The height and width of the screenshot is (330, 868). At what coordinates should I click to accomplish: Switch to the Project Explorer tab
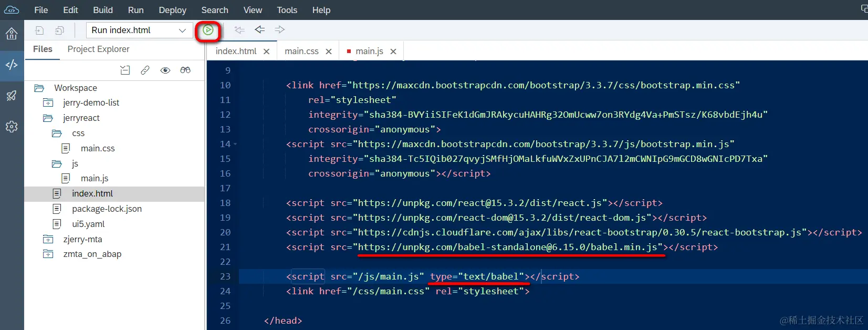point(98,49)
